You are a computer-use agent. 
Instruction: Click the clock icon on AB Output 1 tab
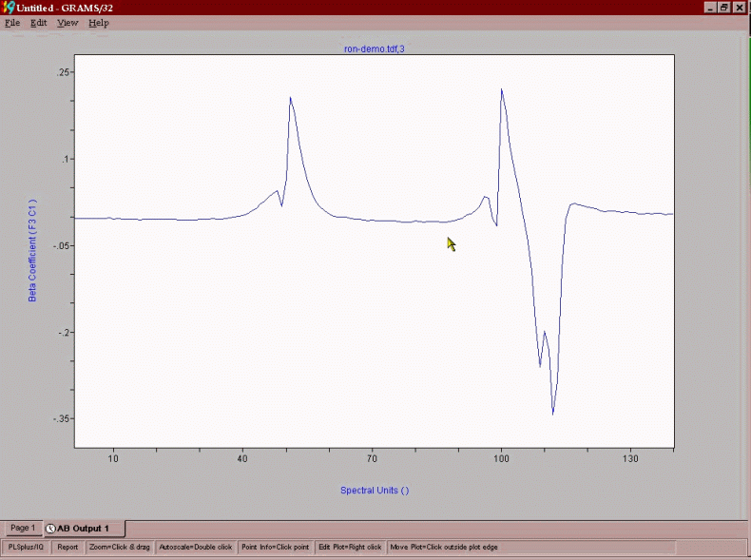tap(50, 529)
